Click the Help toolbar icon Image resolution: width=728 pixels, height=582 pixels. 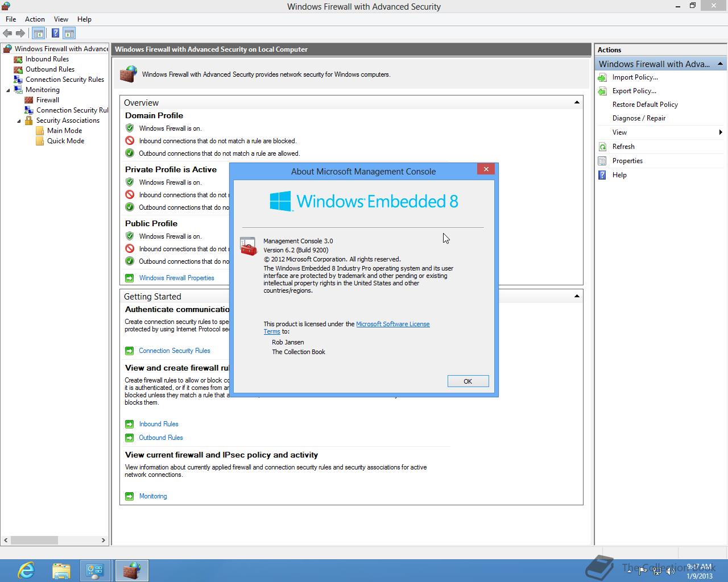55,34
